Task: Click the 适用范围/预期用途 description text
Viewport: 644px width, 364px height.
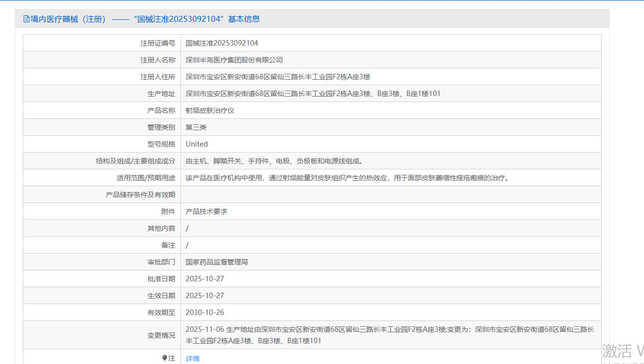Action: pyautogui.click(x=347, y=178)
